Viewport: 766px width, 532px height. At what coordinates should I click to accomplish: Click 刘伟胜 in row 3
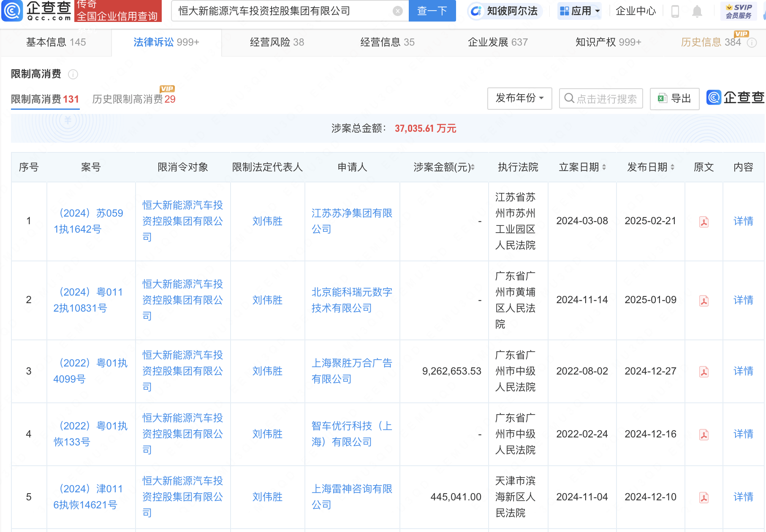pyautogui.click(x=267, y=371)
